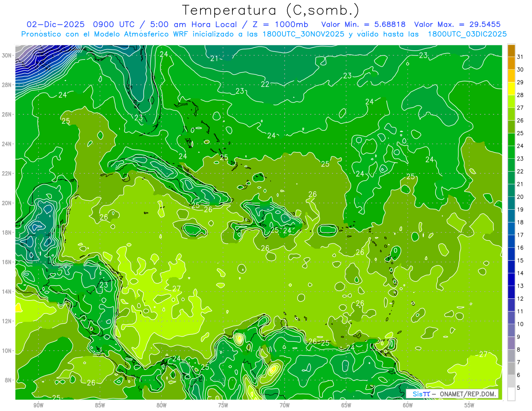Click legend value 5 on the color scale
This screenshot has width=532, height=411.
tap(519, 388)
